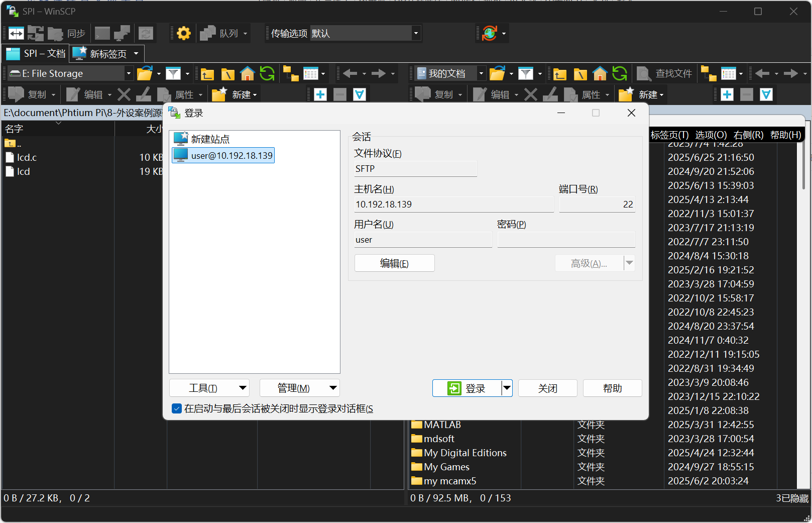Open the 标签页(T) menu
Image resolution: width=812 pixels, height=523 pixels.
pyautogui.click(x=669, y=135)
